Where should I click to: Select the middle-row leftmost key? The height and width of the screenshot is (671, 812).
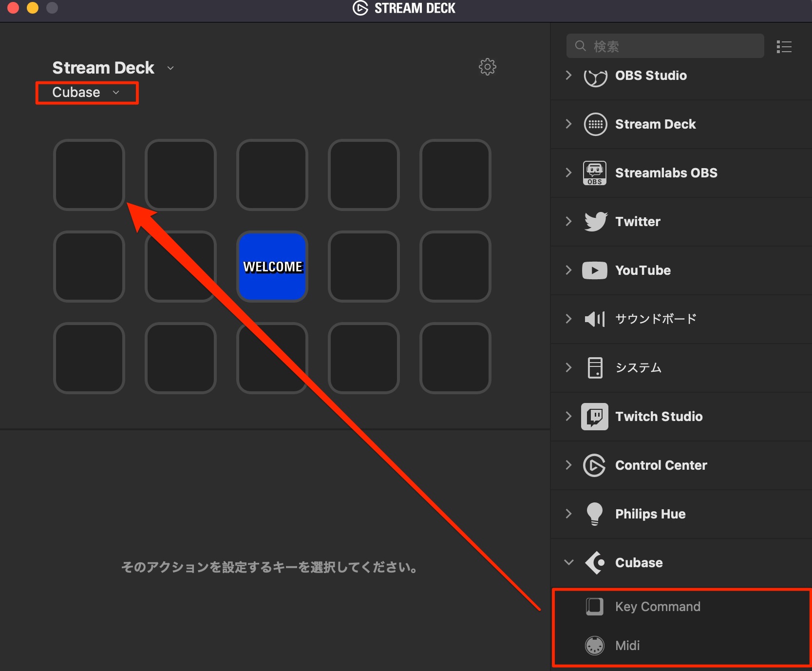coord(89,267)
